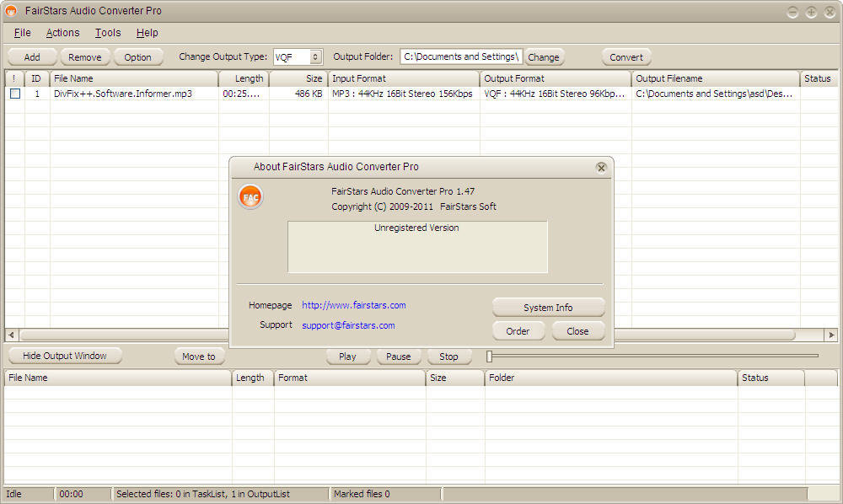This screenshot has width=843, height=504.
Task: Maximize the FairStars main window
Action: 811,12
